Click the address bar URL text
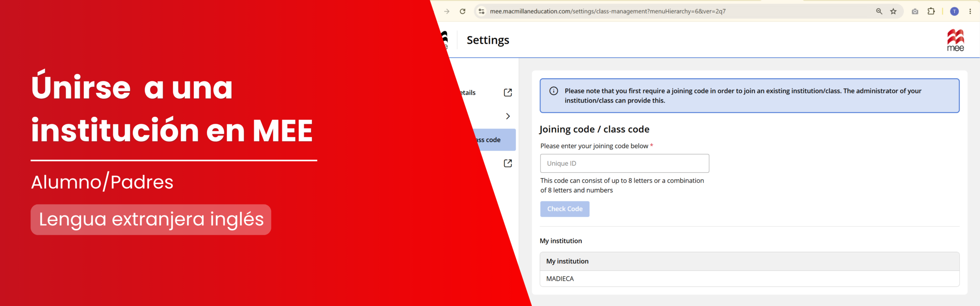The image size is (980, 306). [608, 11]
